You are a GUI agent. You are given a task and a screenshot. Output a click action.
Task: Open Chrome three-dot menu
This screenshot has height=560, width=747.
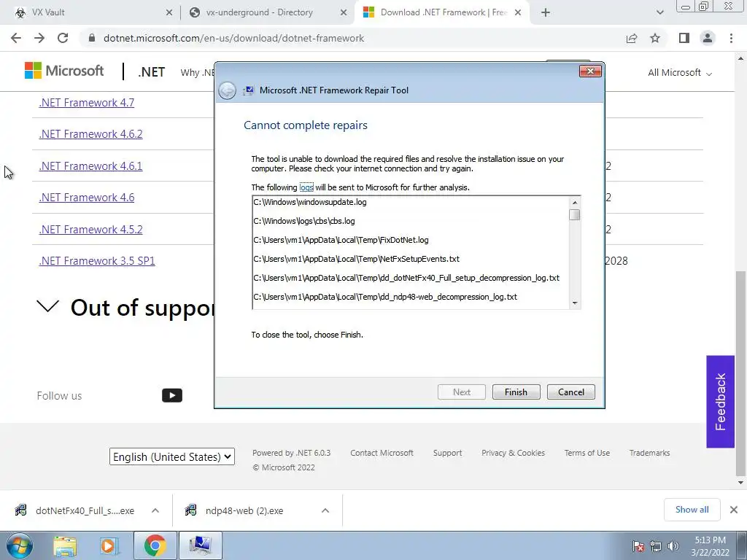[x=731, y=38]
